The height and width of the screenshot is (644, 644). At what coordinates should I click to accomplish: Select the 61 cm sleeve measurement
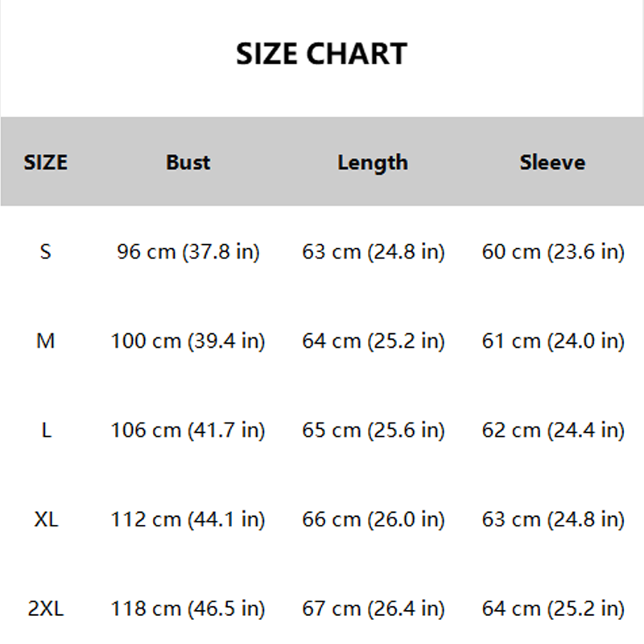click(553, 341)
